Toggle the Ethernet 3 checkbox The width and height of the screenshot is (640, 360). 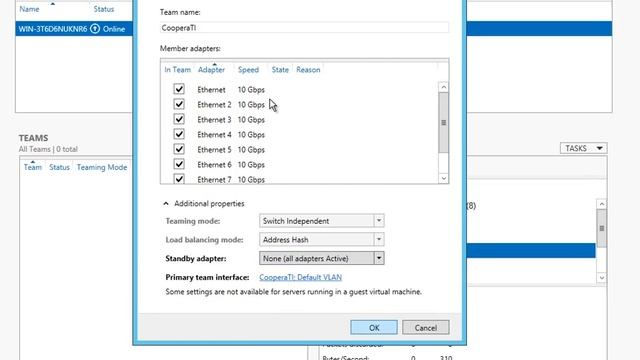(179, 119)
